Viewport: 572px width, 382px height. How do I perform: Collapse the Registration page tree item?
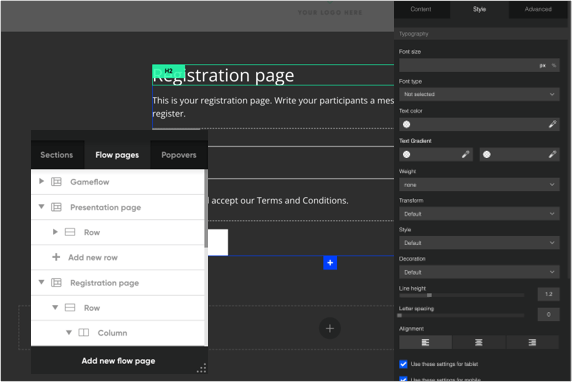pos(42,282)
